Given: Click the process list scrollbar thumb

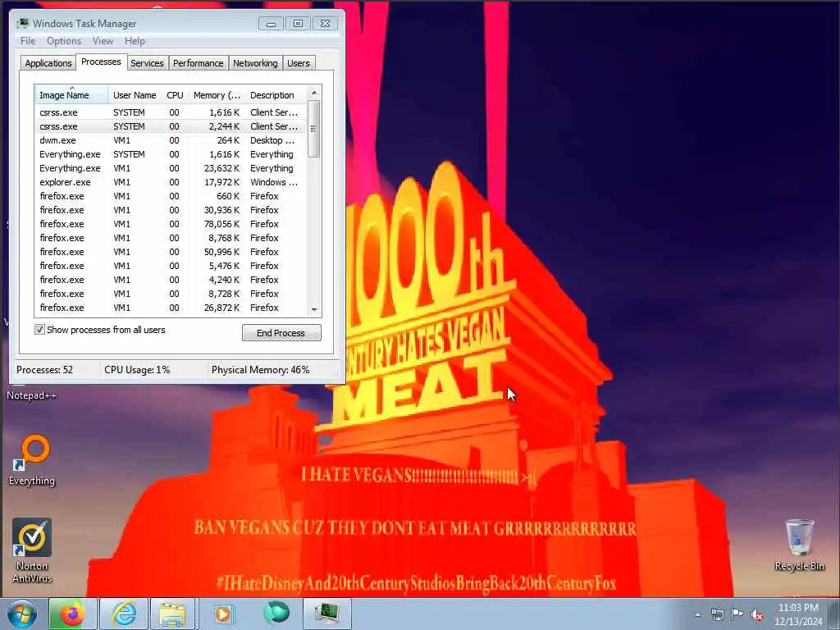Looking at the screenshot, I should point(314,129).
